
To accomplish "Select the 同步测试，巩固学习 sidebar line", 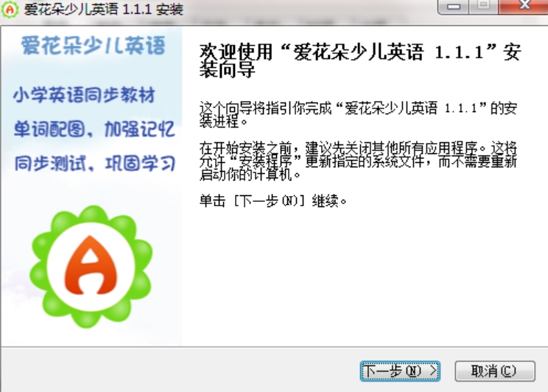I will point(95,164).
